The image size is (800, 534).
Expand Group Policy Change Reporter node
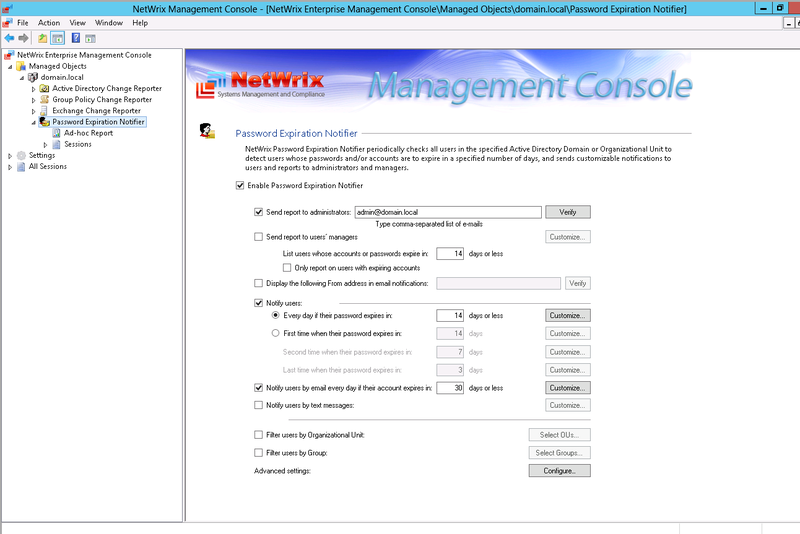point(34,100)
